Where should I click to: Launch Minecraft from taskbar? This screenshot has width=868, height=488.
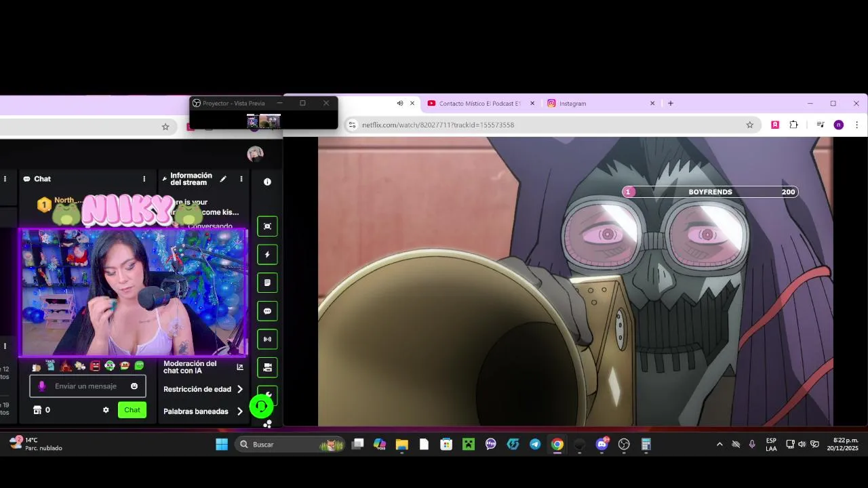[468, 445]
